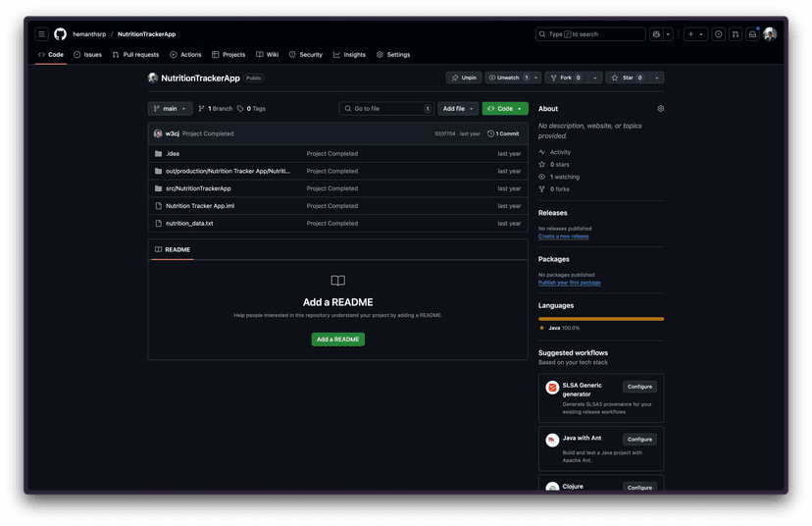Switch to the Issues tab
The height and width of the screenshot is (526, 812).
pos(87,54)
